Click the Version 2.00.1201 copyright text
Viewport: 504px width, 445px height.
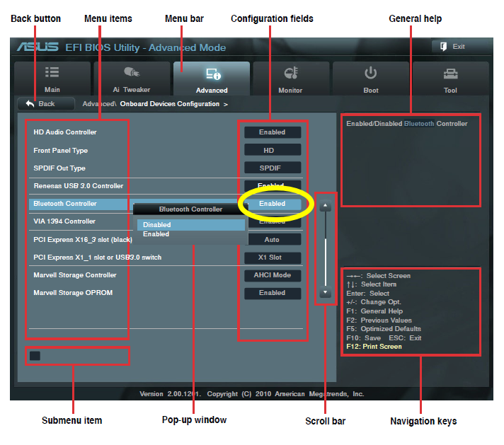tap(252, 394)
